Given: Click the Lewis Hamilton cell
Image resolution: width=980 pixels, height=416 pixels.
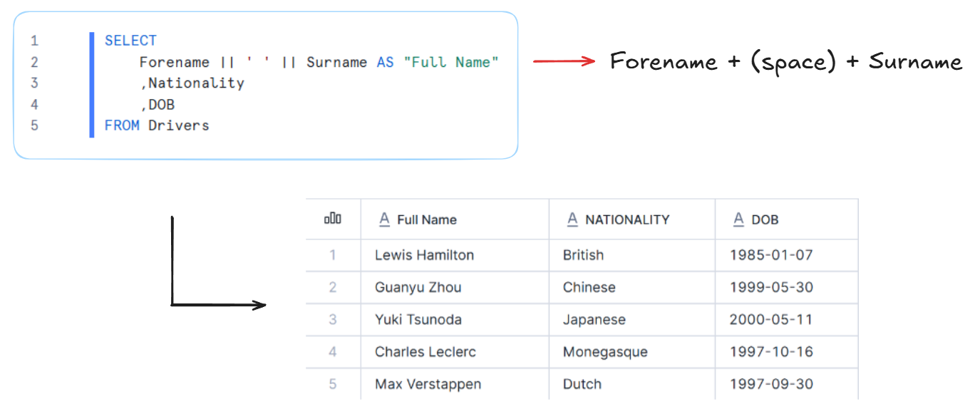Looking at the screenshot, I should [424, 255].
